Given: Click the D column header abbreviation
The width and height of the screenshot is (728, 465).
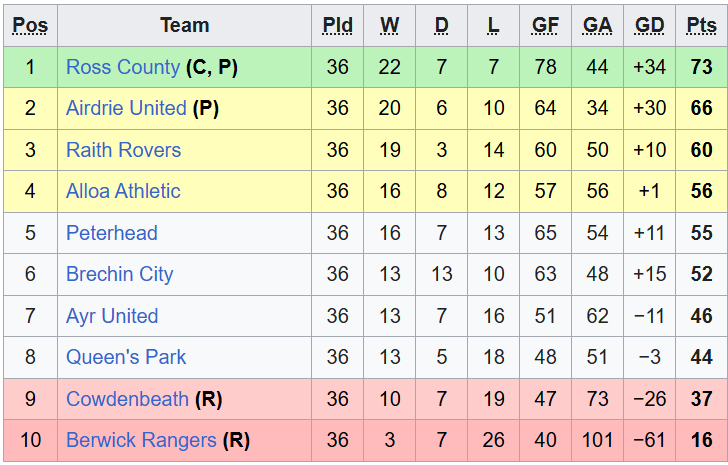Looking at the screenshot, I should 442,25.
